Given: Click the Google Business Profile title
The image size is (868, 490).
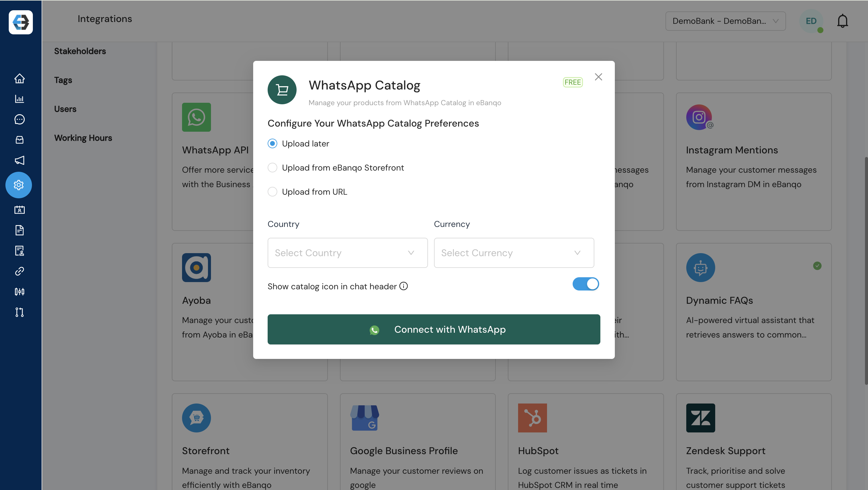Looking at the screenshot, I should pos(404,451).
